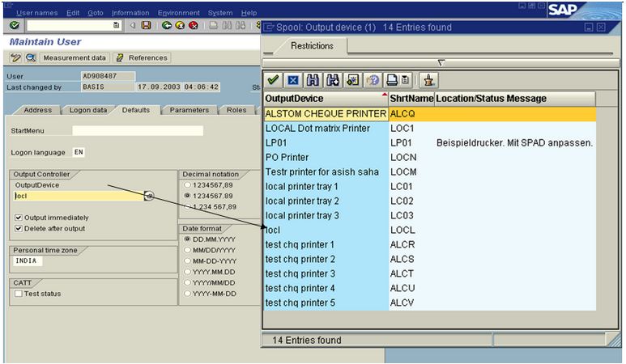Switch to the Logon data tab
Screen dimensions: 626x364
coord(87,110)
